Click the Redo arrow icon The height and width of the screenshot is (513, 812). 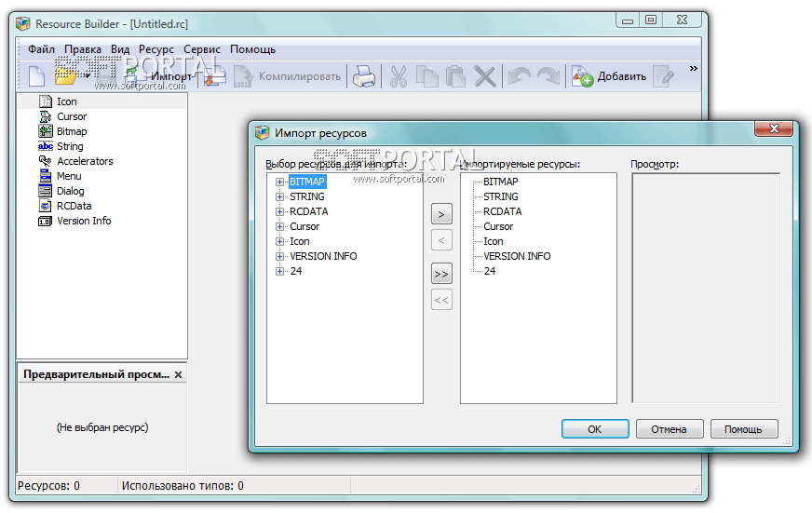[x=548, y=76]
